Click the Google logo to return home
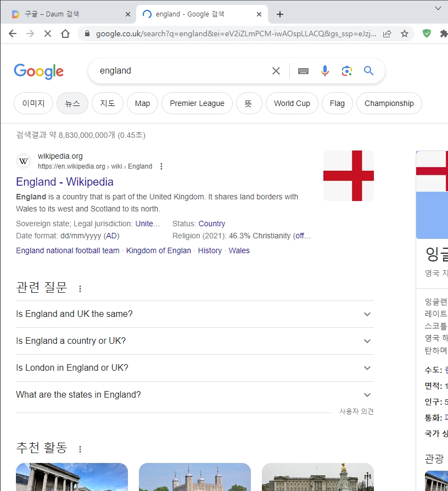This screenshot has height=491, width=448. pyautogui.click(x=38, y=71)
